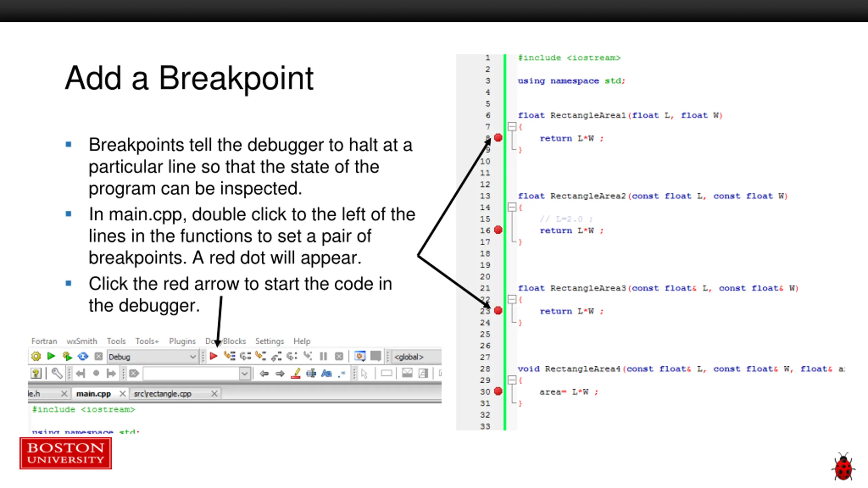Click the search previous left arrow
This screenshot has width=868, height=488.
tap(264, 373)
